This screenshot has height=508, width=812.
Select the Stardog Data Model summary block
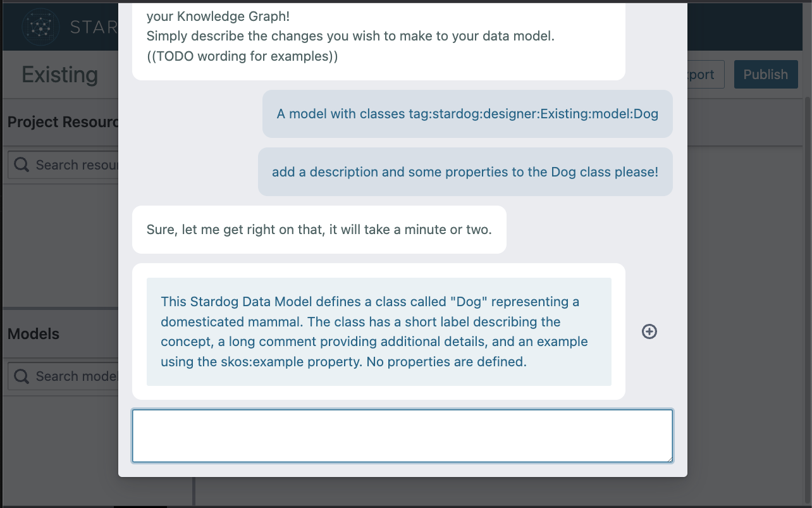tap(378, 331)
